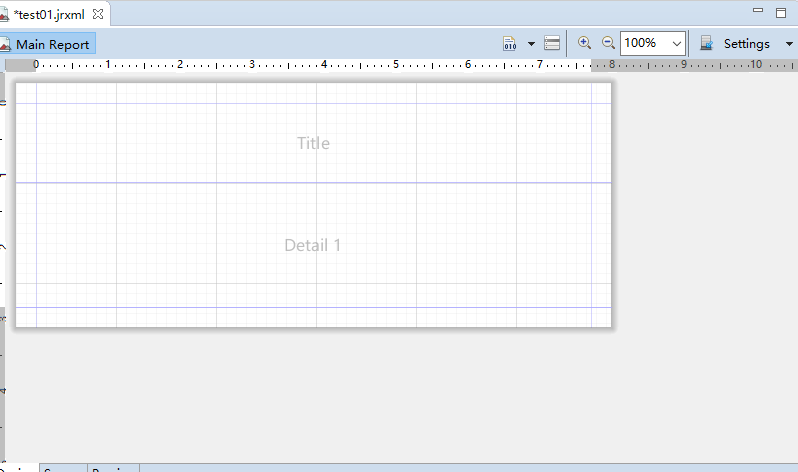Viewport: 798px width, 472px height.
Task: Zoom out with the magnifier minus icon
Action: click(608, 43)
